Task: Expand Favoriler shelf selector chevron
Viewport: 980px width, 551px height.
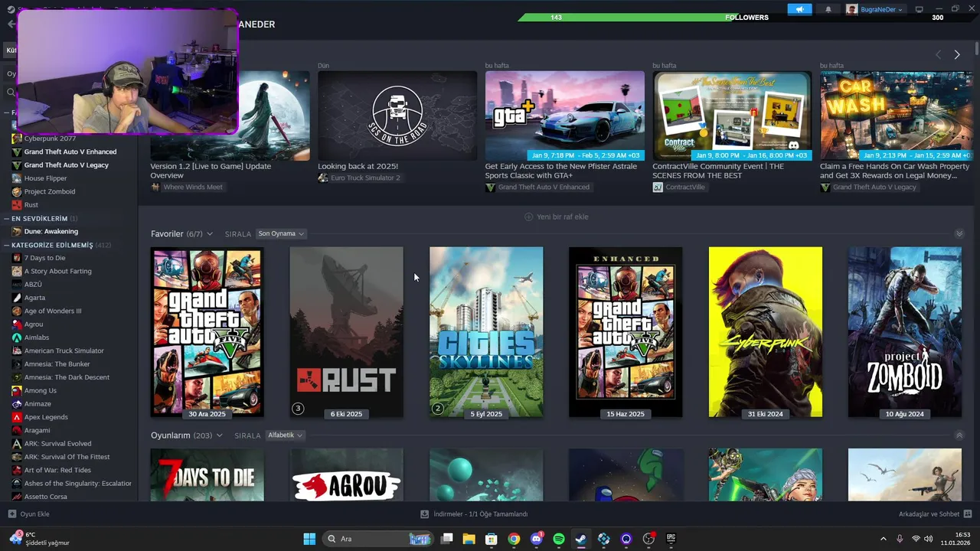Action: pos(210,233)
